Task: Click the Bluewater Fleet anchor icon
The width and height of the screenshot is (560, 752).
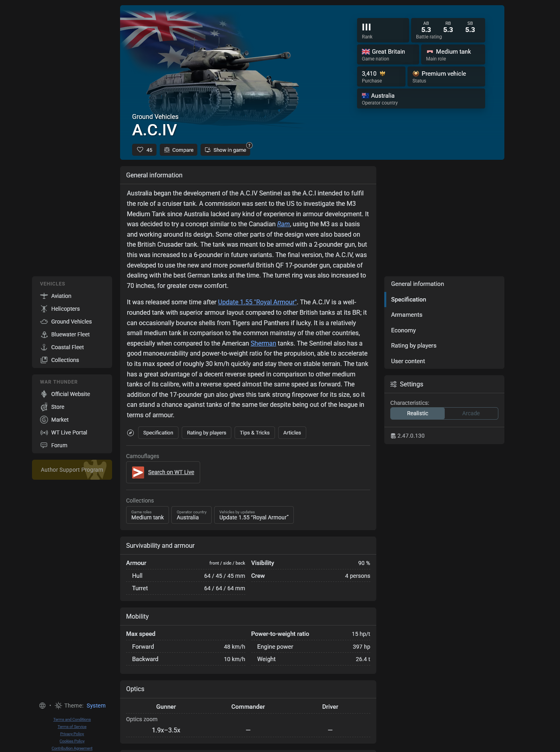Action: [x=44, y=334]
